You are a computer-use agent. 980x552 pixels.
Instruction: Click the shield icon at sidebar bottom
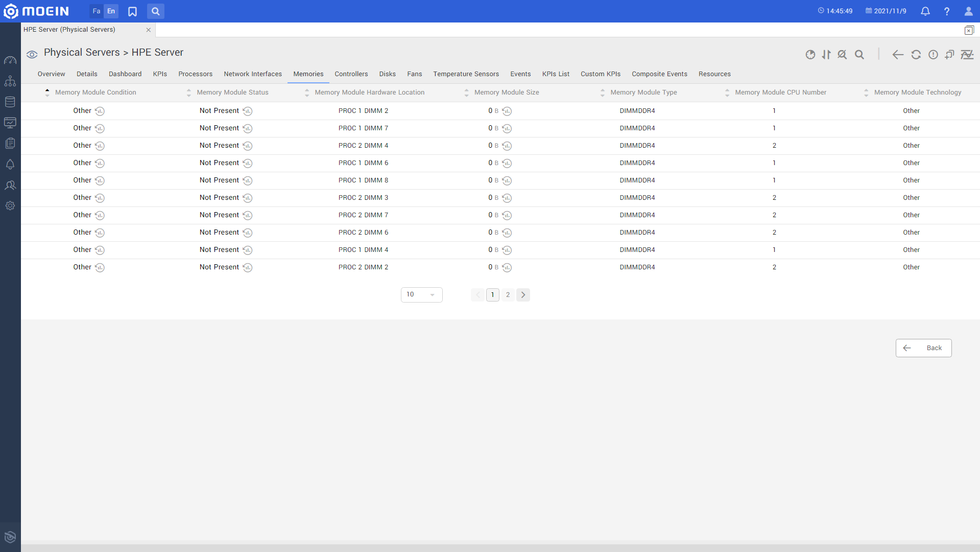tap(10, 537)
